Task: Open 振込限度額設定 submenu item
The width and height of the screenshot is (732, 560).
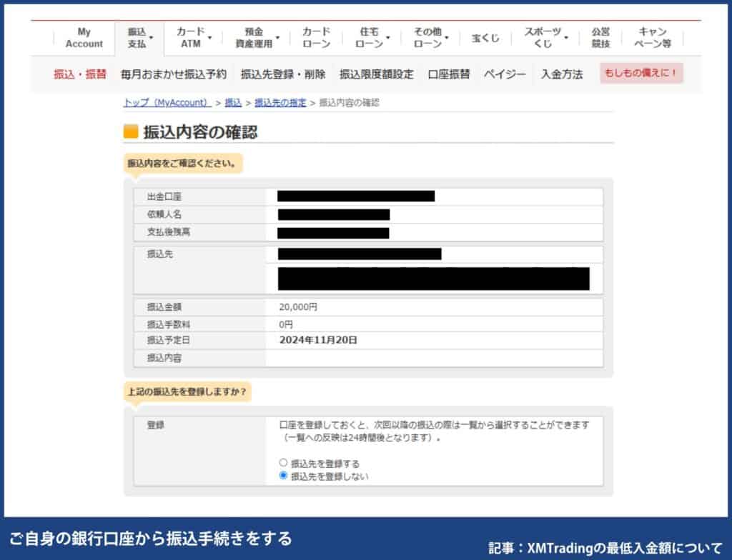Action: point(376,74)
